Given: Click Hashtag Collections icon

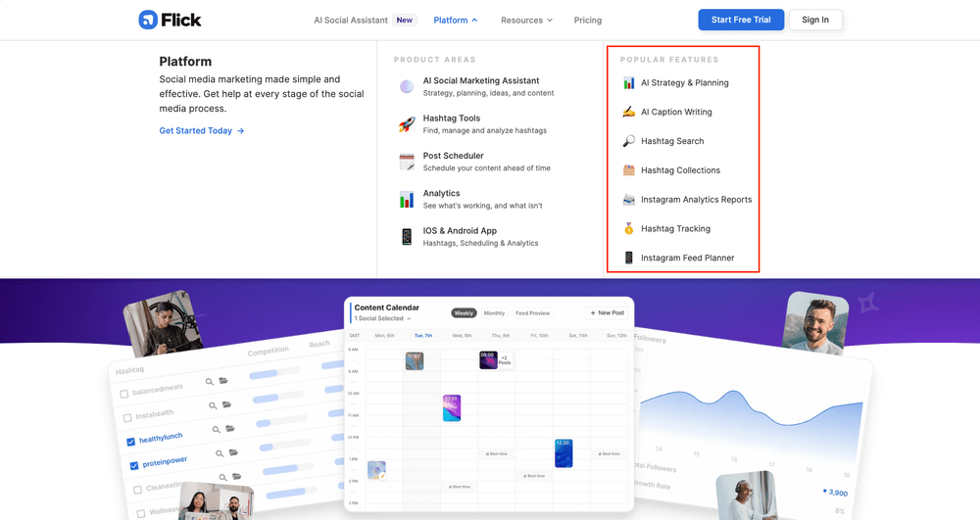Looking at the screenshot, I should coord(629,169).
